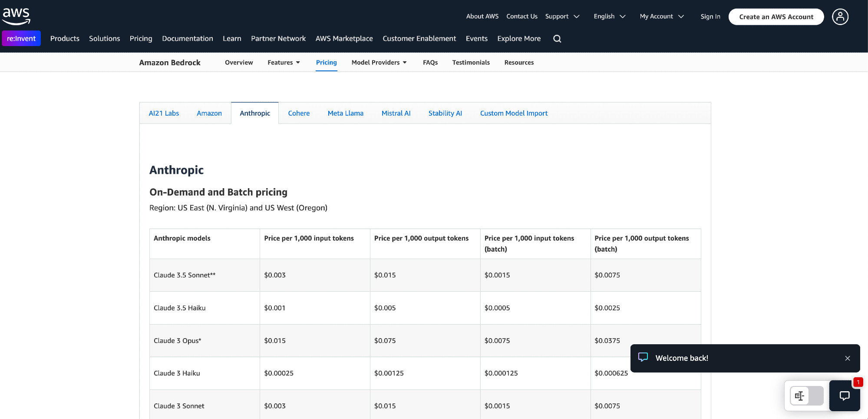Screen dimensions: 868x419
Task: Click the Claude 3 Opus* row label
Action: [177, 341]
